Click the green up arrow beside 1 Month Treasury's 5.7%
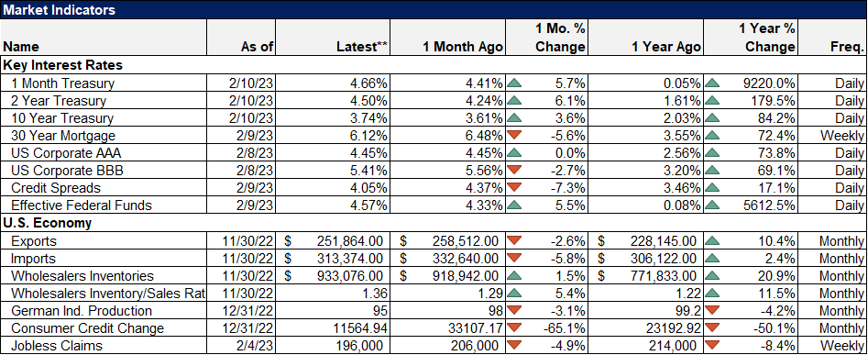 [x=514, y=84]
